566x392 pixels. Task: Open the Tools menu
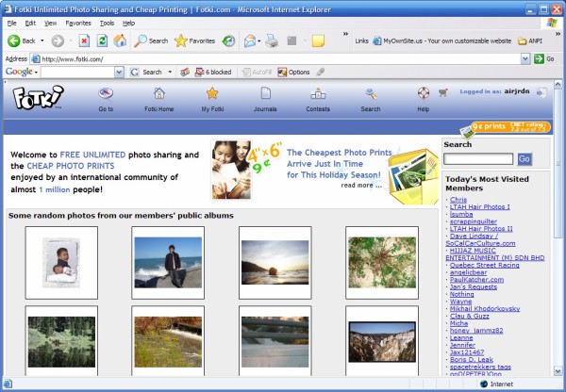(x=107, y=23)
